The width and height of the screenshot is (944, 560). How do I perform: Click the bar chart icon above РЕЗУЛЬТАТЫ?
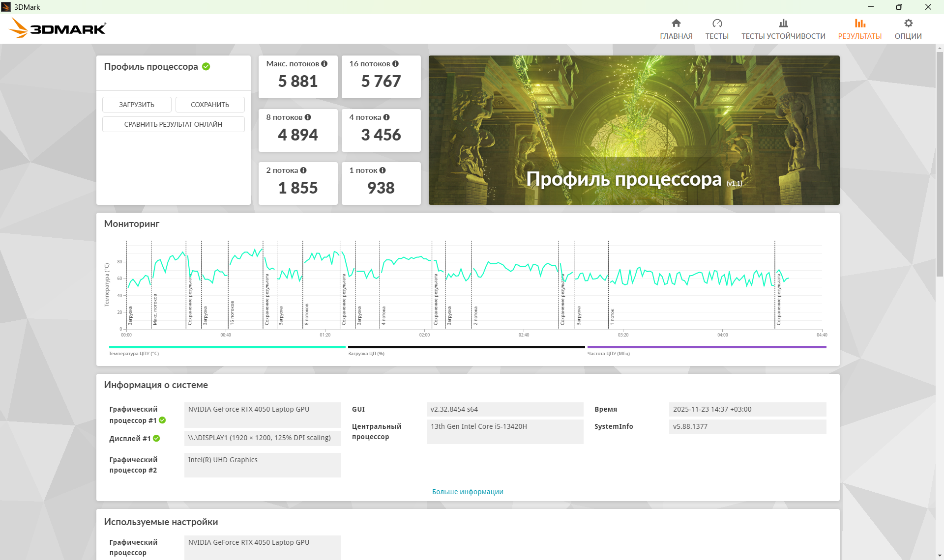(x=860, y=23)
